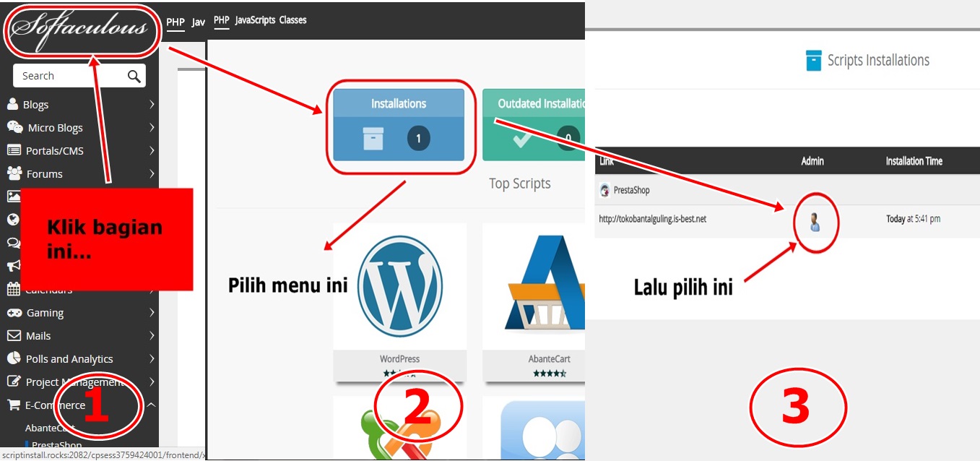Viewport: 980px width, 461px height.
Task: Select PrestaShop in the sidebar
Action: tap(57, 444)
